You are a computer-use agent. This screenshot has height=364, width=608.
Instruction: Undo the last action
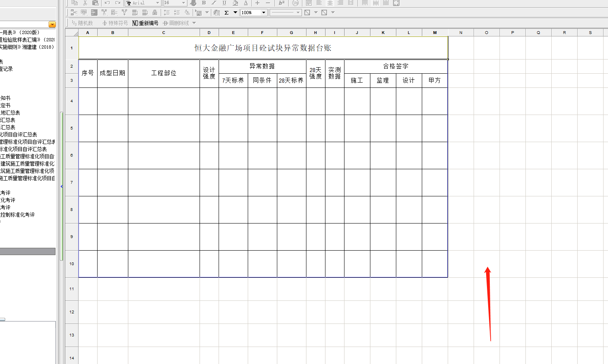107,2
